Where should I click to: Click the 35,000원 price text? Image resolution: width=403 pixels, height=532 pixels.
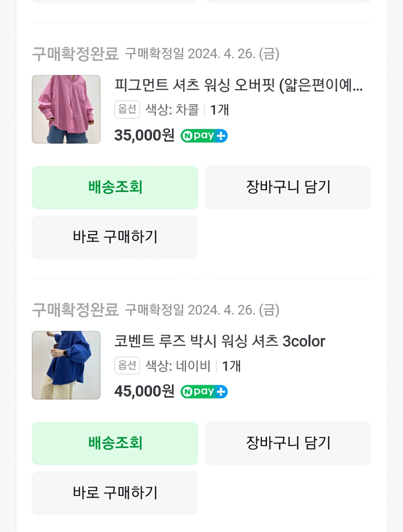click(145, 135)
